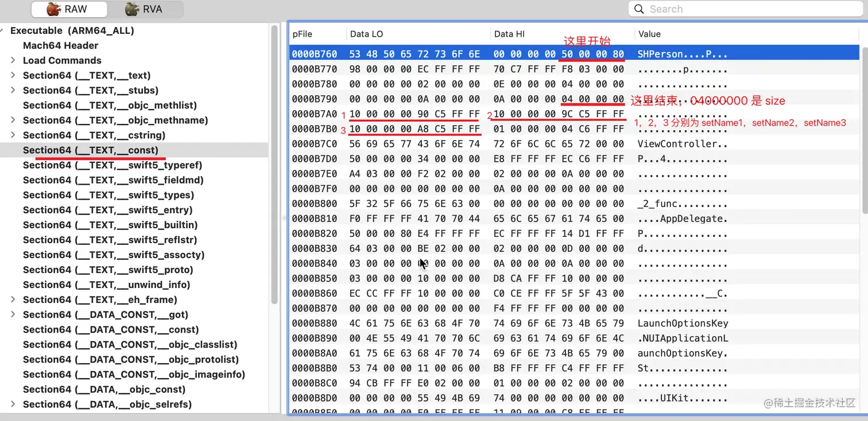Expand Section64 (__TEXT,__objc_methname) arrow

coord(13,120)
